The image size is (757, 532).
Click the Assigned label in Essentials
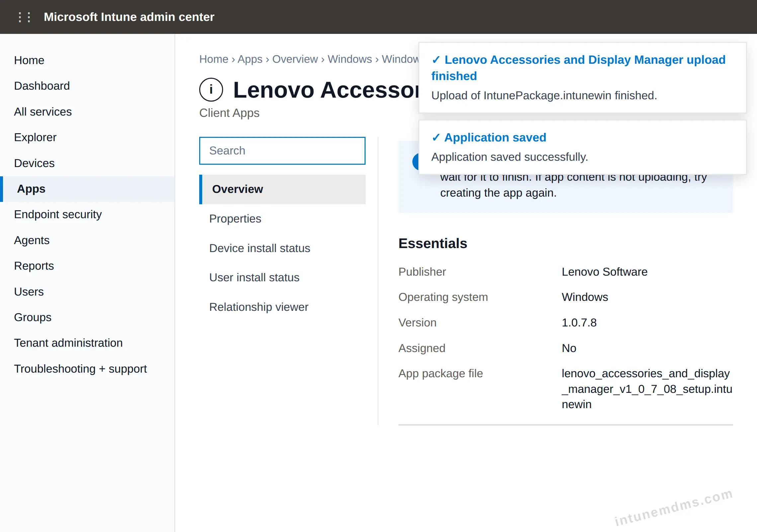pos(422,348)
